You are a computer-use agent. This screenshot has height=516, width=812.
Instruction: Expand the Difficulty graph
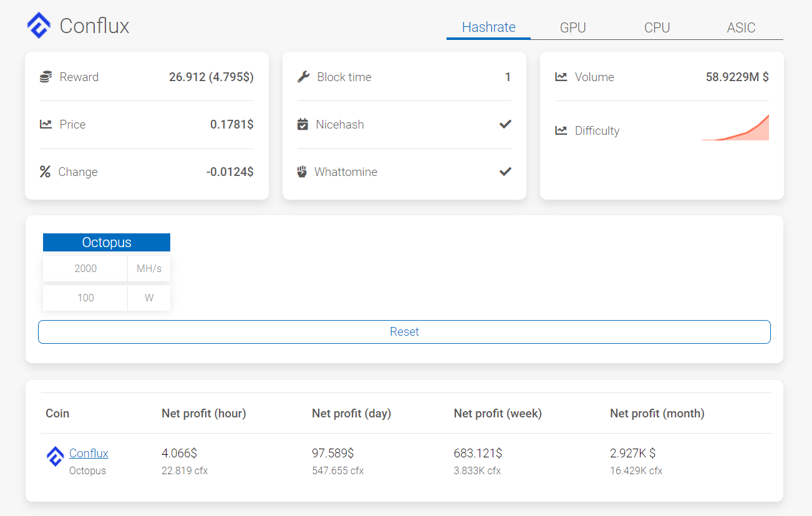tap(735, 128)
